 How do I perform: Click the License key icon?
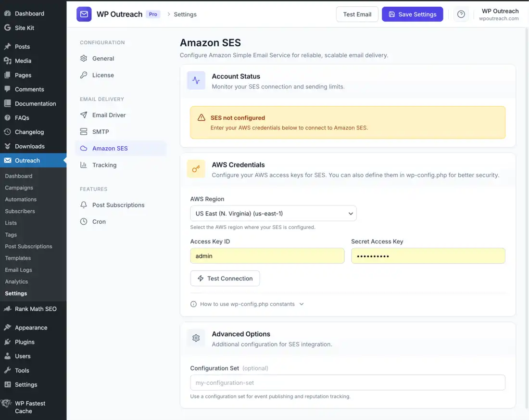click(83, 75)
